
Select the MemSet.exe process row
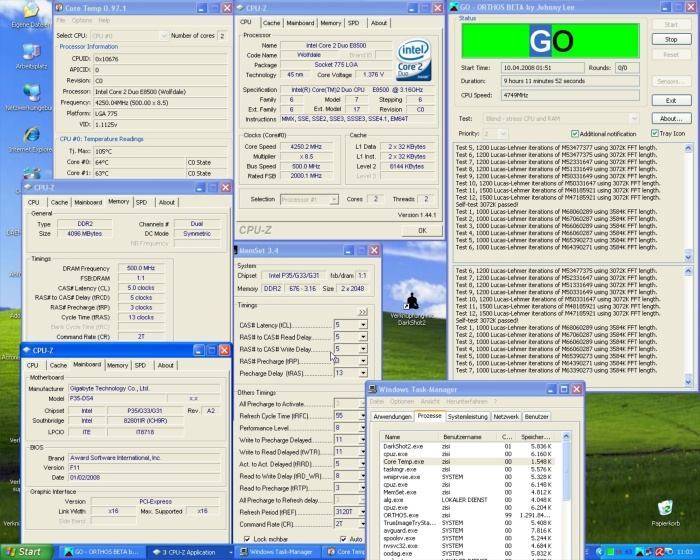[468, 492]
